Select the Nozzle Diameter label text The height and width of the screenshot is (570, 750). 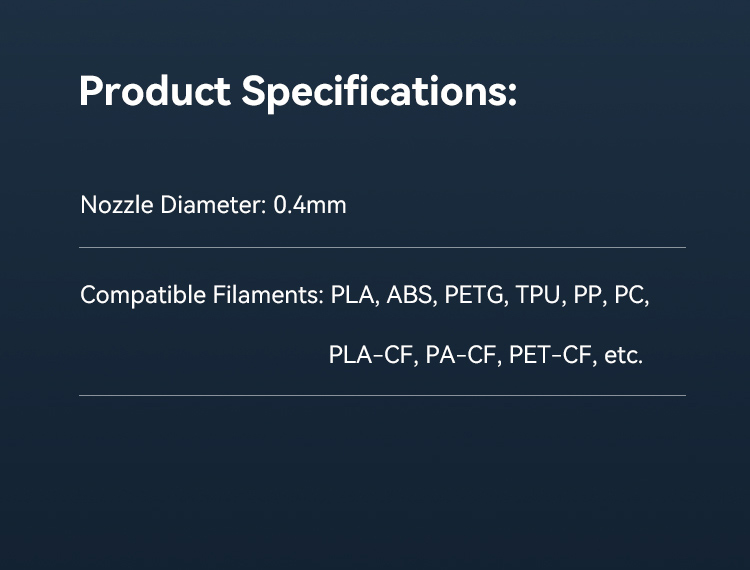point(174,205)
